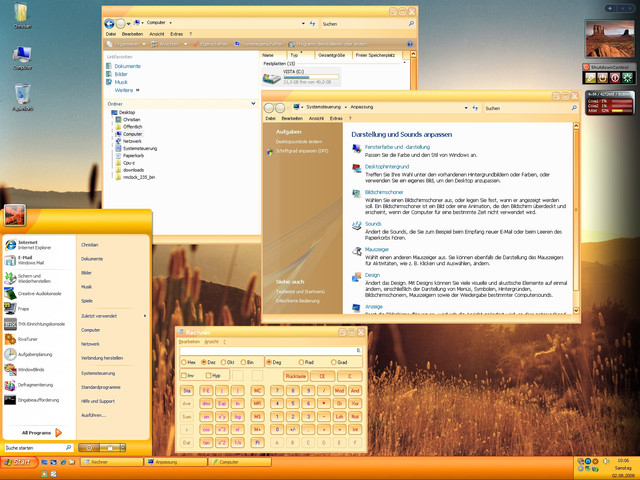Click the slideshow photo gadget thumbnail
Screen dimensions: 640x480
coord(610,39)
